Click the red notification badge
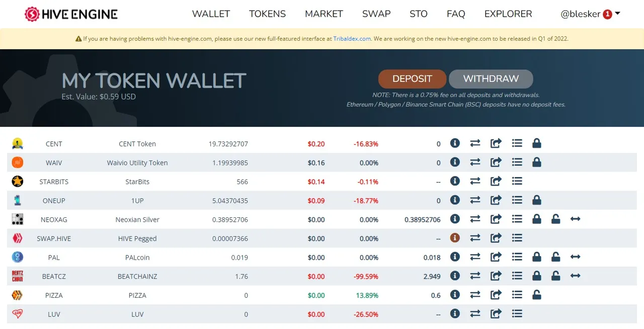 tap(607, 15)
